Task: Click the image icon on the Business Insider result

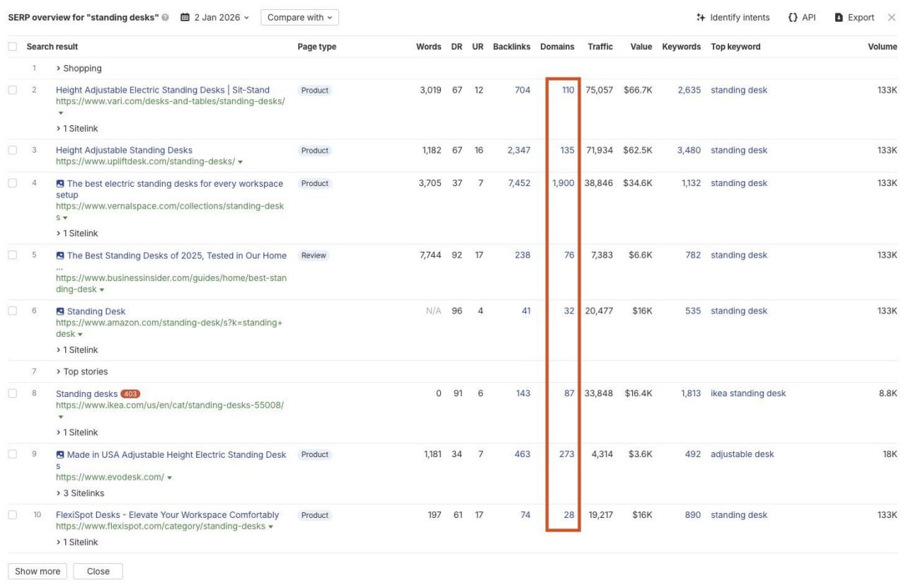Action: [x=60, y=255]
